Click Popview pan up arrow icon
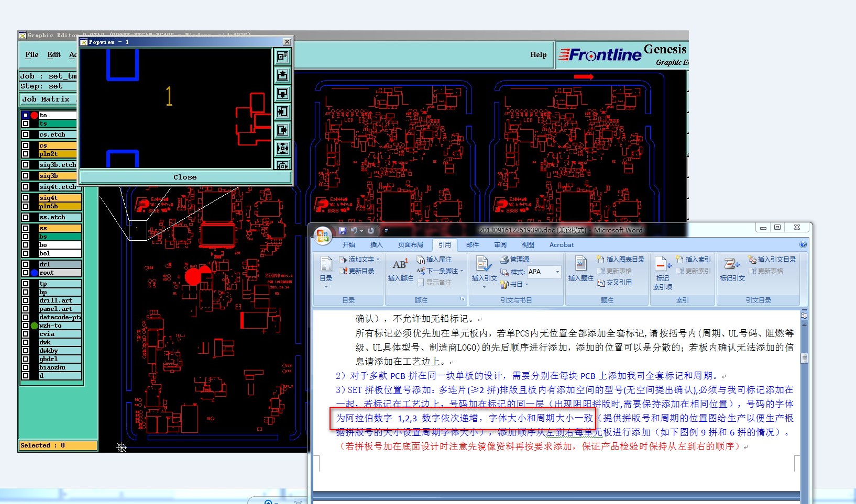This screenshot has width=856, height=504. coord(282,75)
